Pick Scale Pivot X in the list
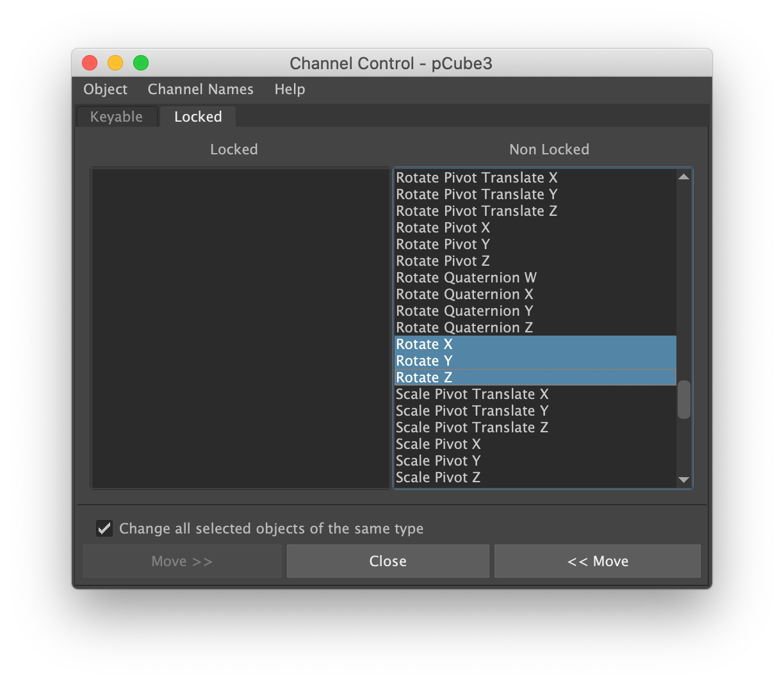This screenshot has width=784, height=684. click(x=438, y=444)
